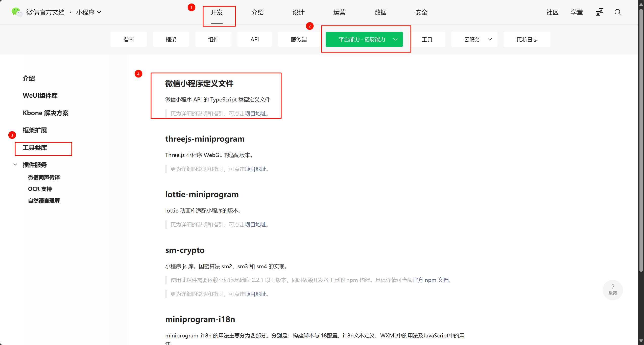
Task: Switch to the 数据 top tab
Action: click(380, 12)
